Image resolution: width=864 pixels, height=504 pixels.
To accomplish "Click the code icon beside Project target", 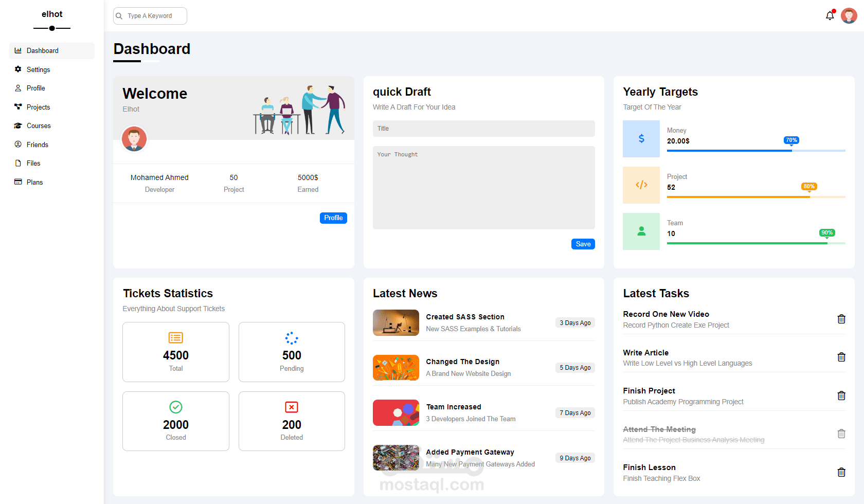I will (641, 185).
